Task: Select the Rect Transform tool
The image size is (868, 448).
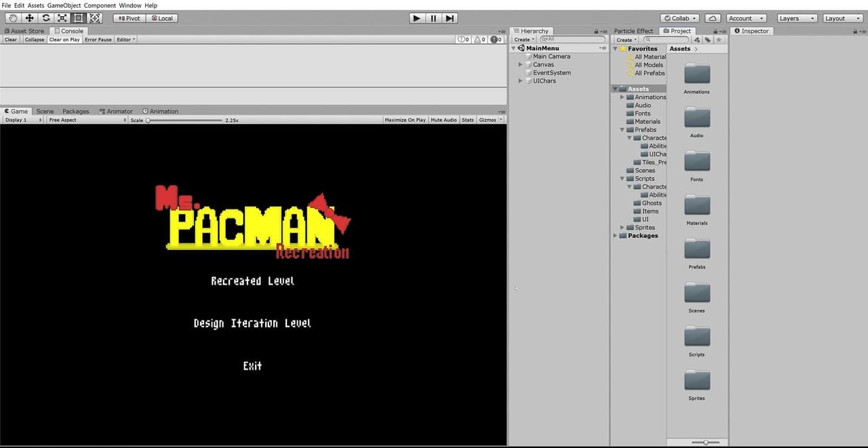Action: 78,18
